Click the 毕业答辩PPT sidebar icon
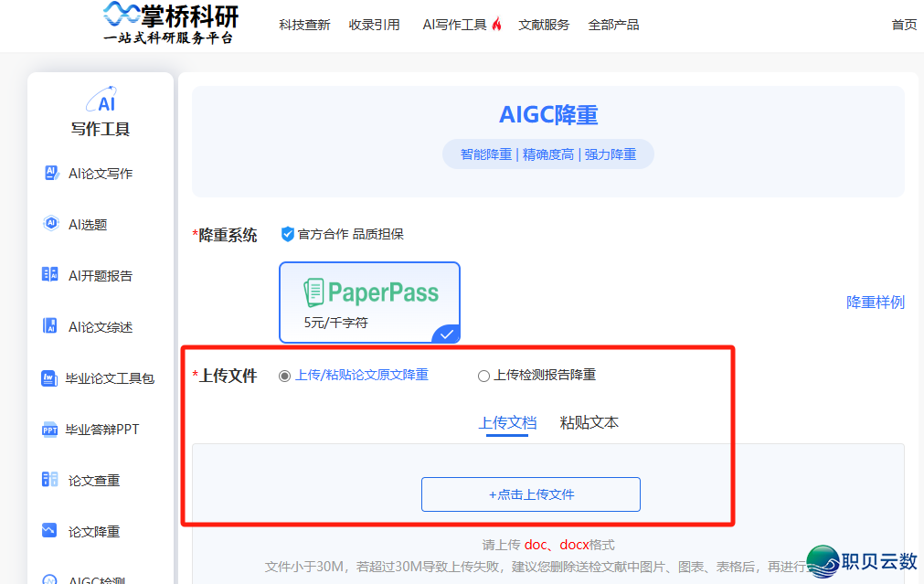Image resolution: width=924 pixels, height=584 pixels. point(49,429)
